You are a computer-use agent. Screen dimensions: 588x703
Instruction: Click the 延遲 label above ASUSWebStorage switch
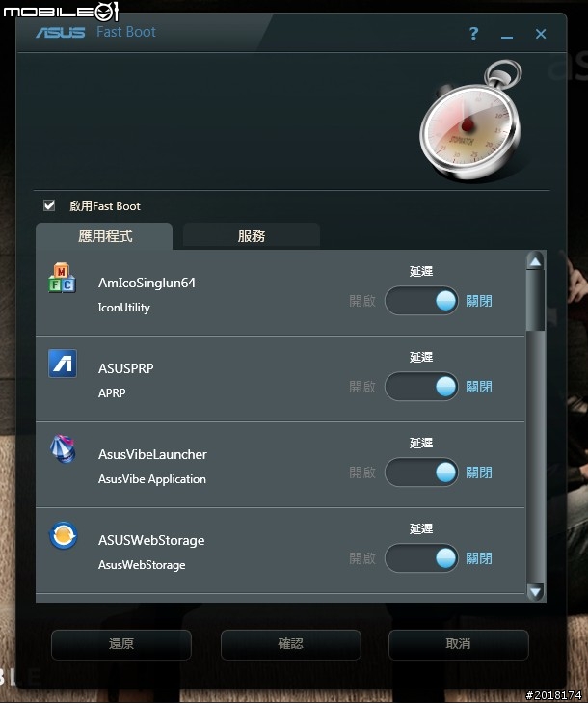421,529
